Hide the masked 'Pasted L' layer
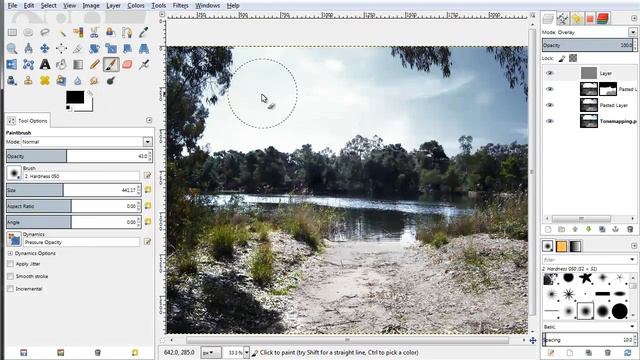The image size is (640, 360). tap(550, 89)
